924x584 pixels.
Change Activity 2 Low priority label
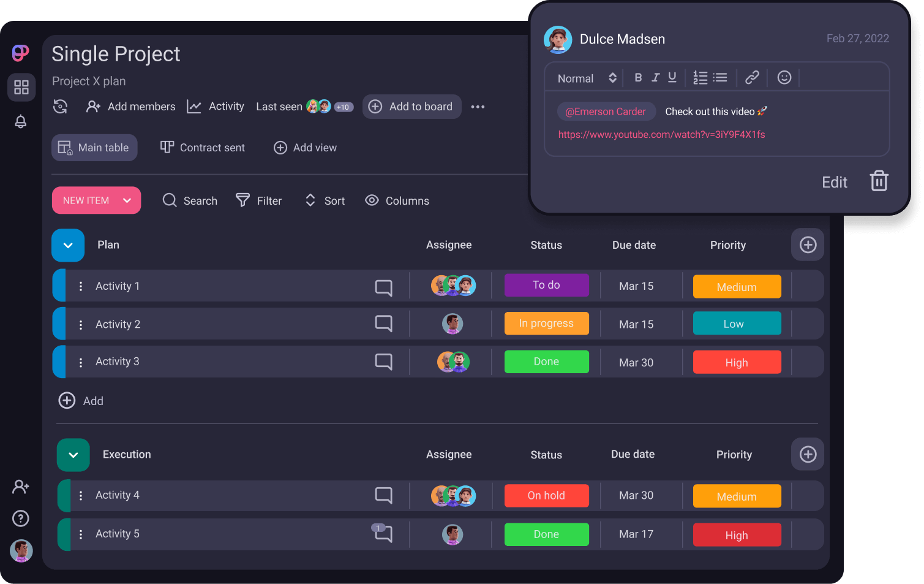tap(737, 324)
